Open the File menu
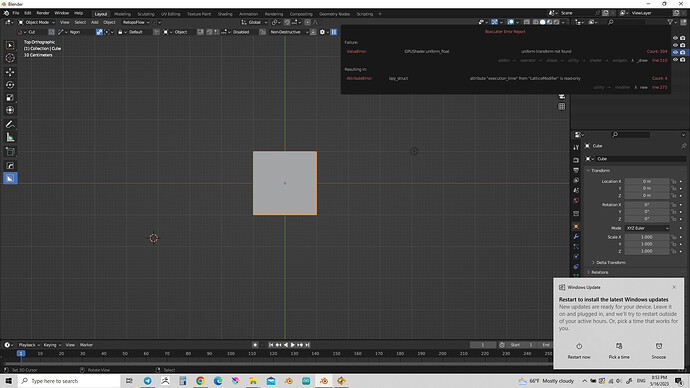690x388 pixels. coord(16,13)
